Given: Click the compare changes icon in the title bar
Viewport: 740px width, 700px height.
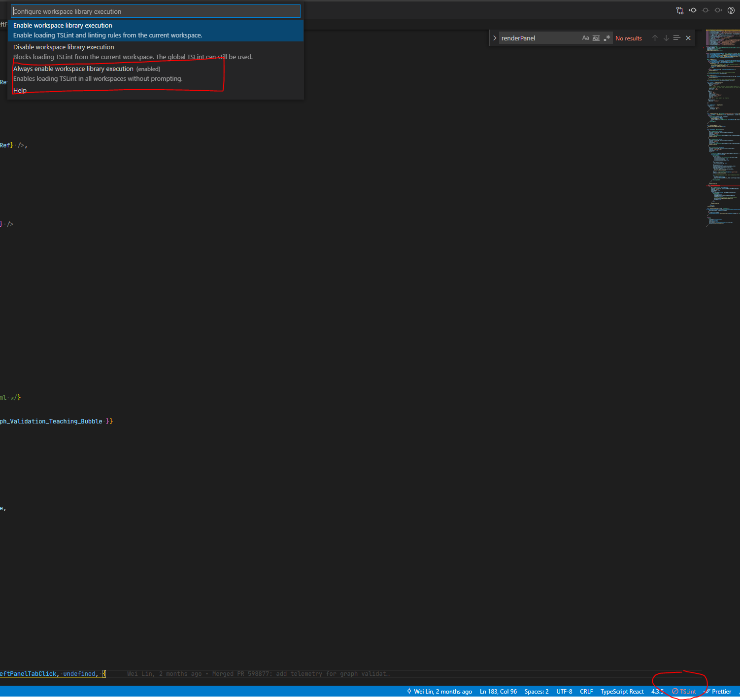Looking at the screenshot, I should click(x=680, y=10).
